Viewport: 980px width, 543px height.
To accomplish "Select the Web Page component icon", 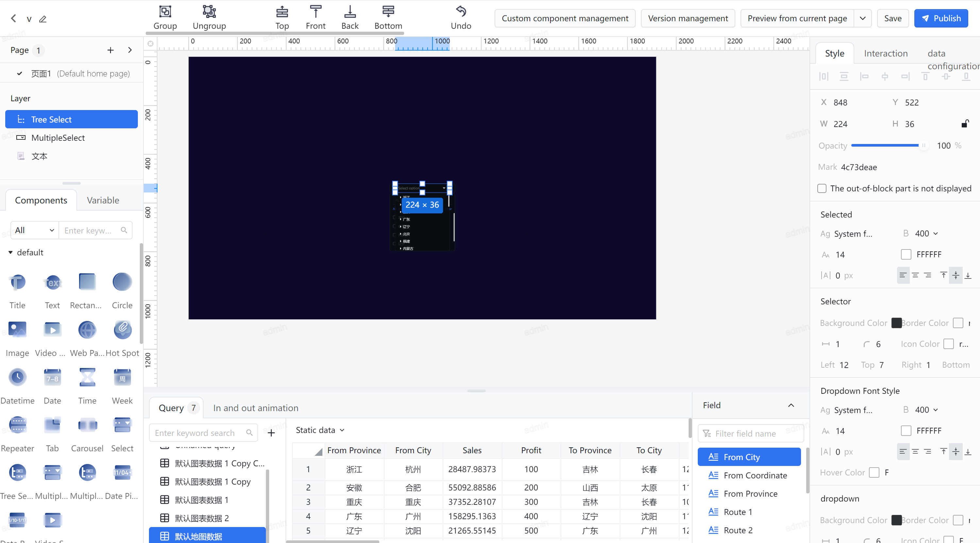I will tap(87, 330).
